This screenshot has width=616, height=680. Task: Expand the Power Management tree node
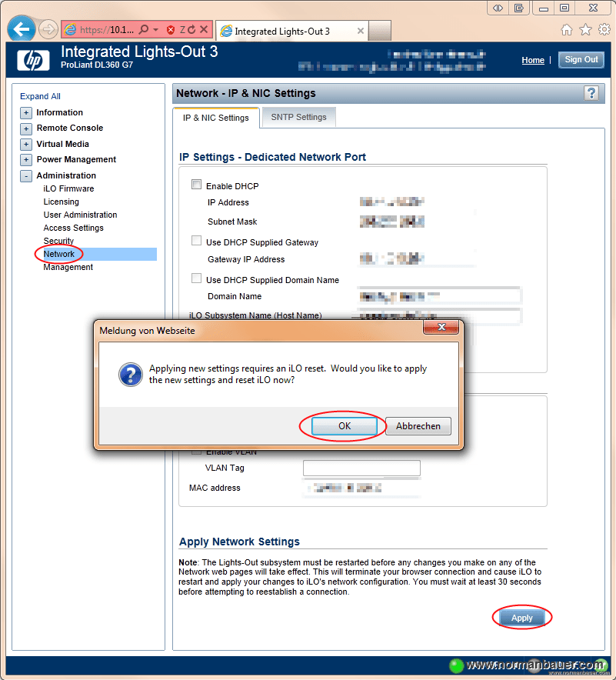(x=26, y=159)
